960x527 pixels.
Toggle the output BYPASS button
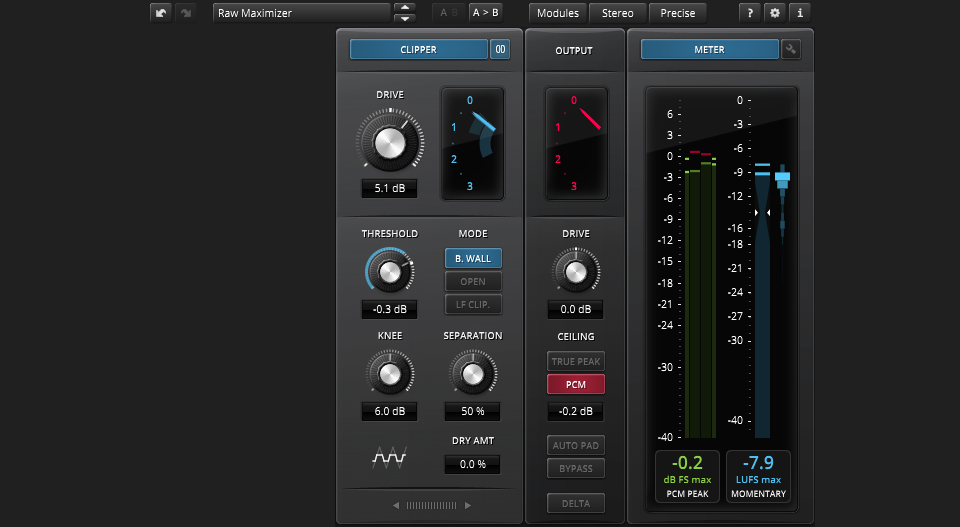point(576,468)
